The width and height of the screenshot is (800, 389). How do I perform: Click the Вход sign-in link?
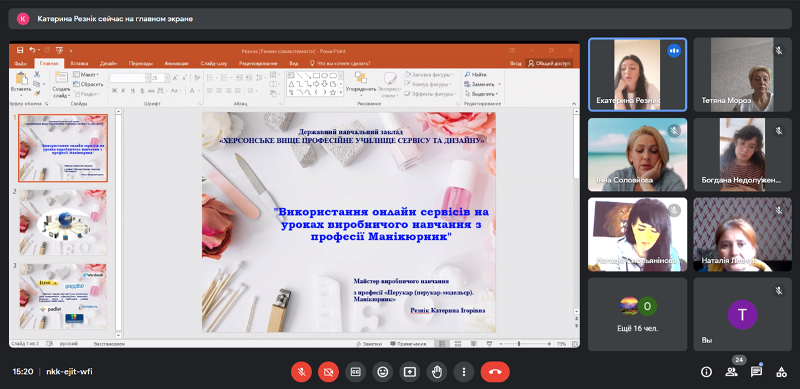click(x=515, y=64)
